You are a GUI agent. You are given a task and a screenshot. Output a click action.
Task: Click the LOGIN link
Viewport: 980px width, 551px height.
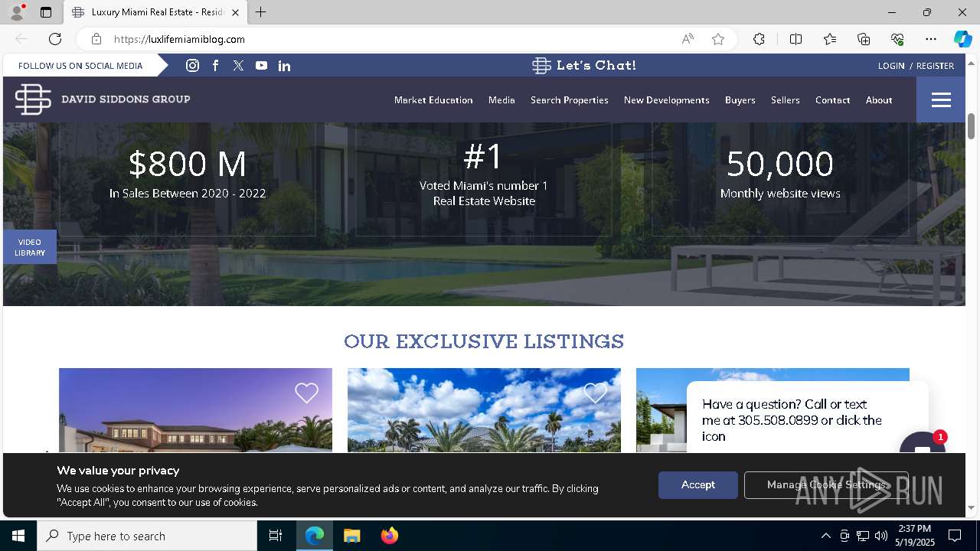point(891,66)
